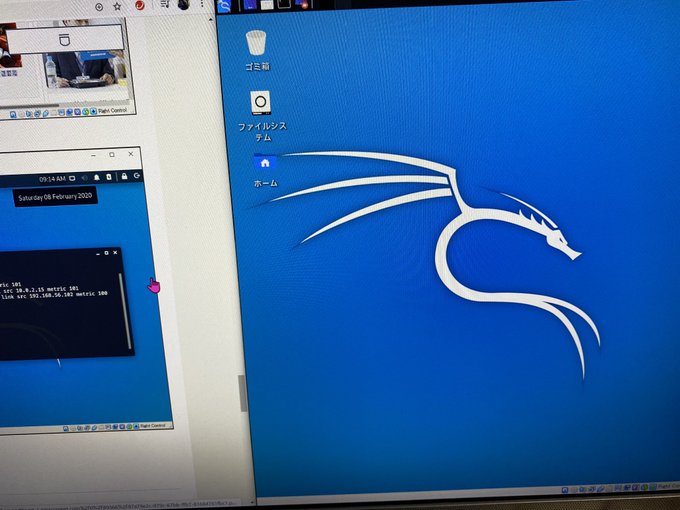
Task: Launch the terminal icon in Kali top panel
Action: (284, 4)
